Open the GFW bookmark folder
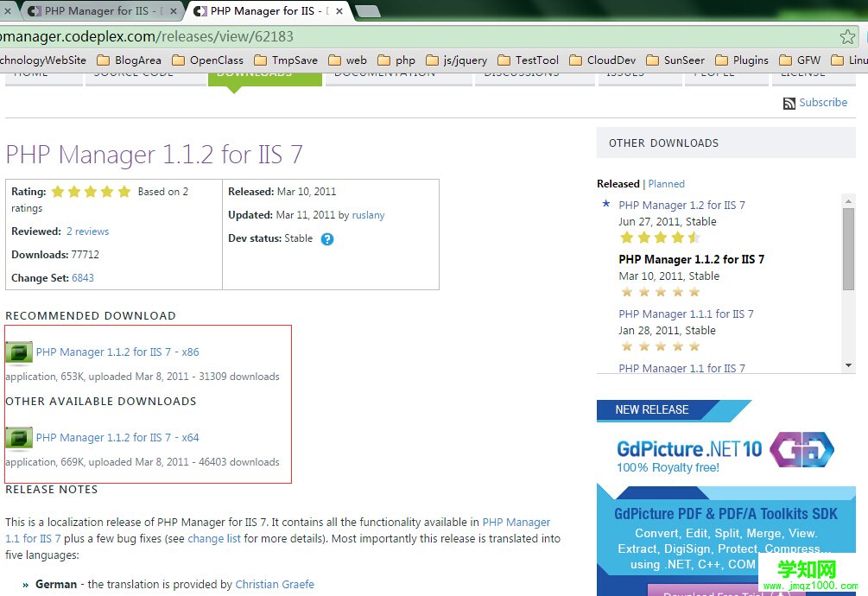This screenshot has width=868, height=596. [800, 60]
